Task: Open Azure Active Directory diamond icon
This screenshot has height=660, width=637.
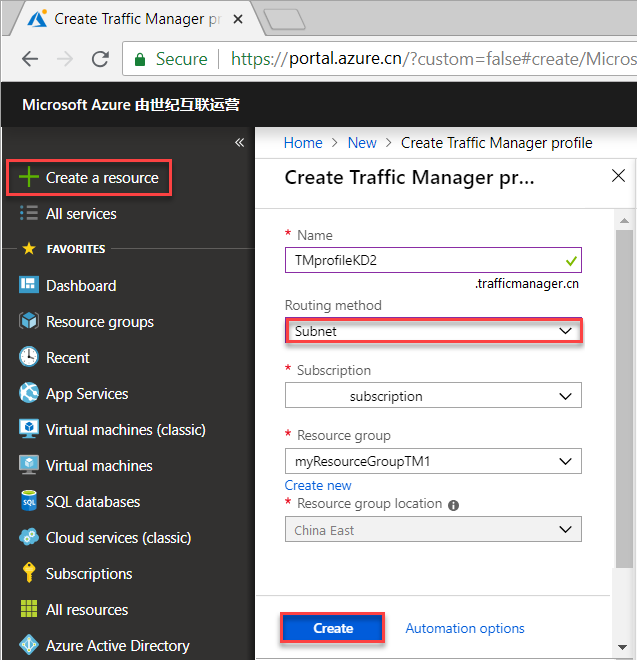Action: [29, 644]
